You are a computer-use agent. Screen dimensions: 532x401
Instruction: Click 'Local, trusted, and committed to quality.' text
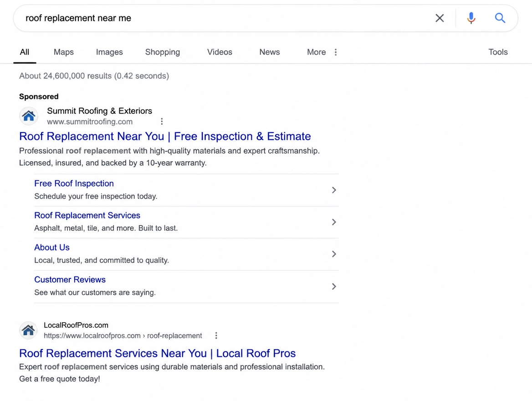[102, 260]
